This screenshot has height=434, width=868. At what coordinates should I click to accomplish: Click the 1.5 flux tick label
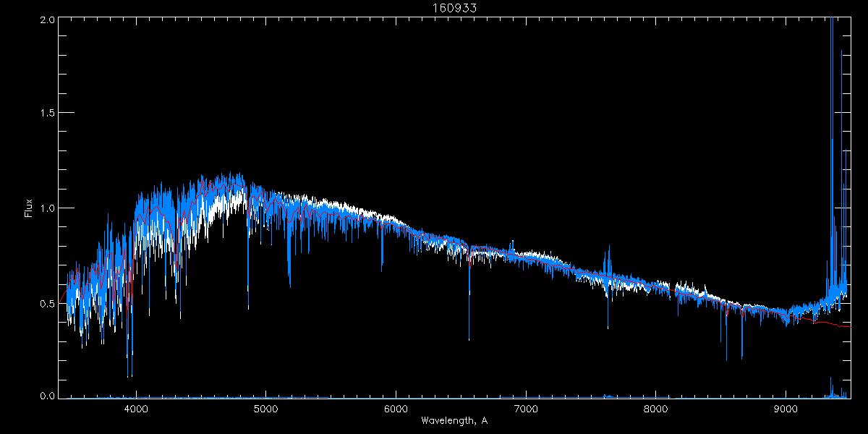45,114
